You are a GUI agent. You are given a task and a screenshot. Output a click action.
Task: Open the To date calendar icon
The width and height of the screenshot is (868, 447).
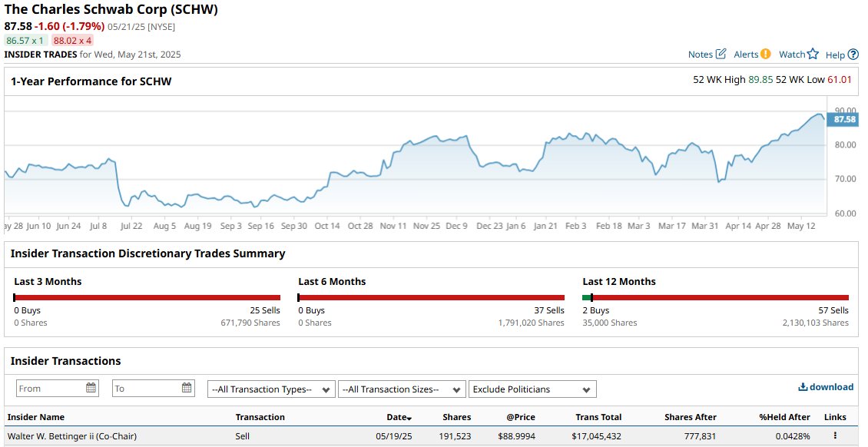point(187,388)
